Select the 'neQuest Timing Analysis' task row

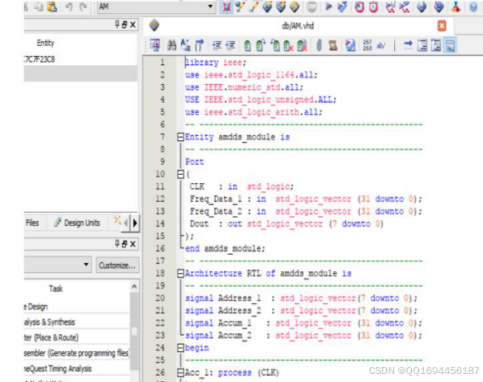click(x=77, y=368)
